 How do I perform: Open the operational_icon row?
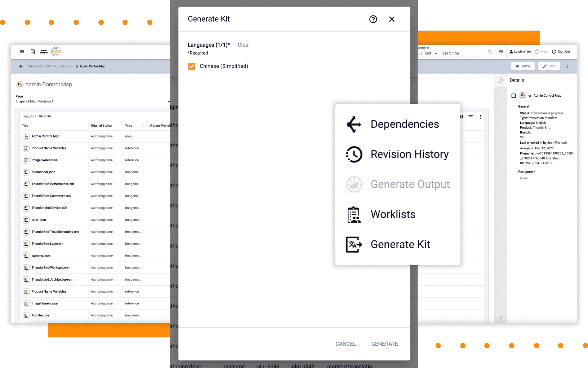(x=95, y=172)
